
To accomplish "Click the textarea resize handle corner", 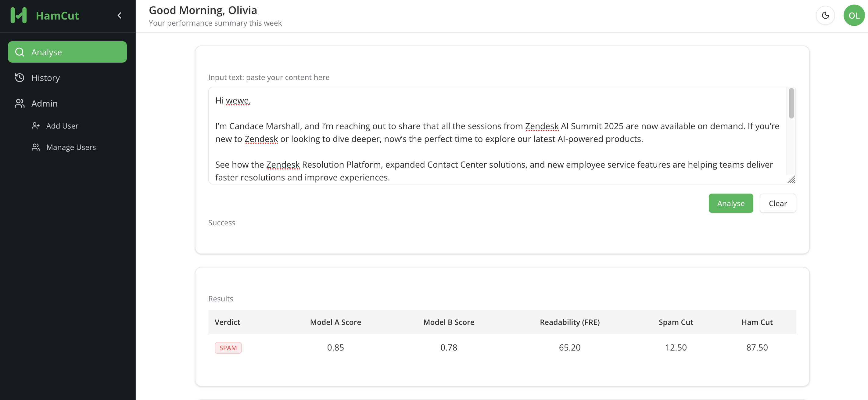I will click(791, 180).
